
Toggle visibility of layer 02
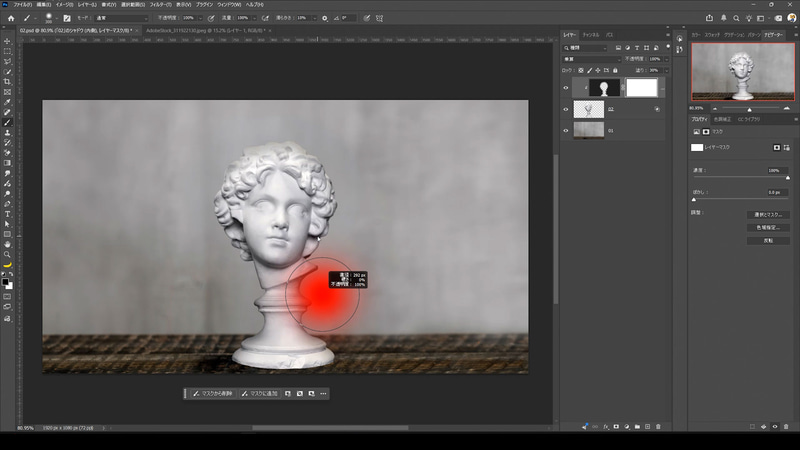coord(565,109)
